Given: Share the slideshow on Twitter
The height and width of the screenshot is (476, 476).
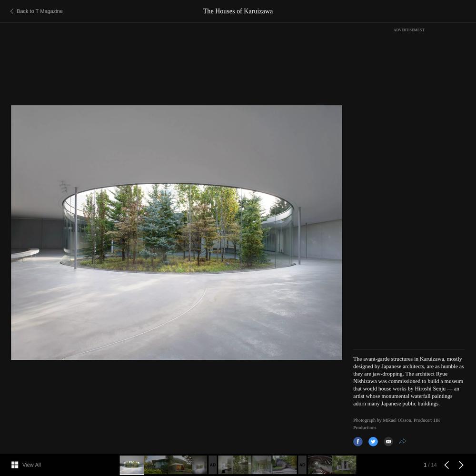Looking at the screenshot, I should click(x=373, y=441).
